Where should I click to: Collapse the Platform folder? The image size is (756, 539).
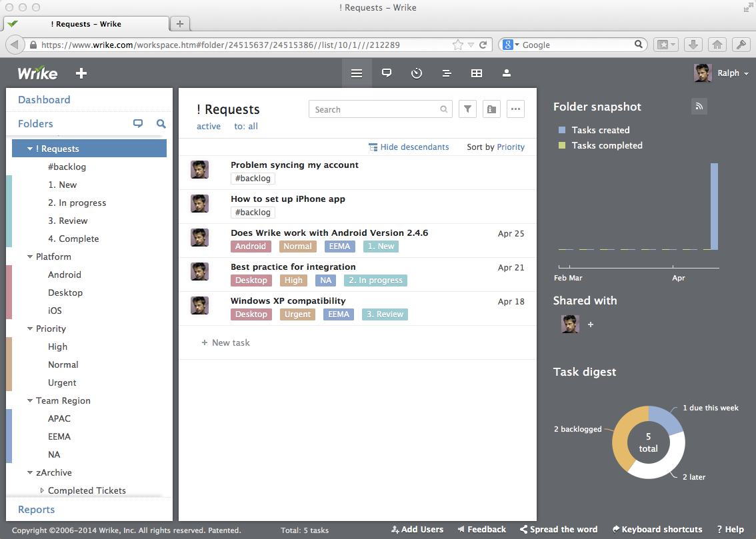(29, 257)
